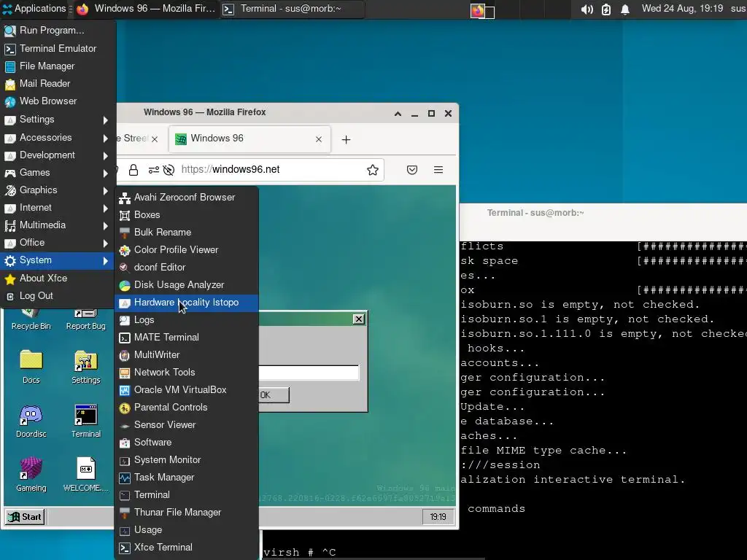Screen dimensions: 747x560
Task: Click the power manager battery icon
Action: [606, 9]
